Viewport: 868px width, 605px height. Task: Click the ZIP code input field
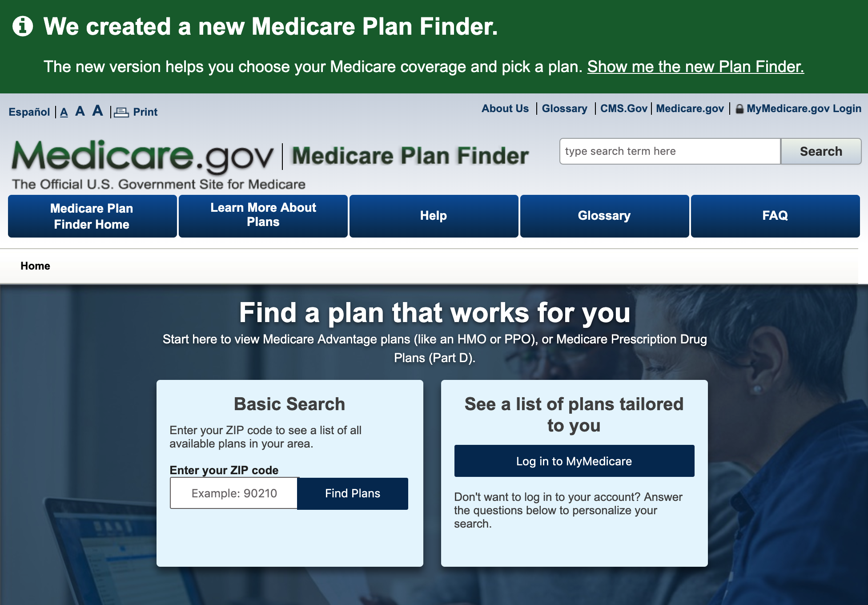(236, 493)
